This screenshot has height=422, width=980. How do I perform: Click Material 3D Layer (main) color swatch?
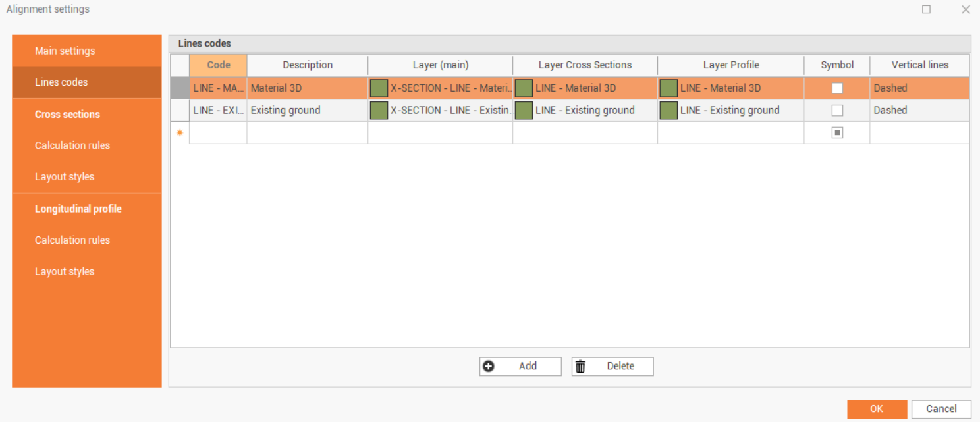pyautogui.click(x=379, y=88)
